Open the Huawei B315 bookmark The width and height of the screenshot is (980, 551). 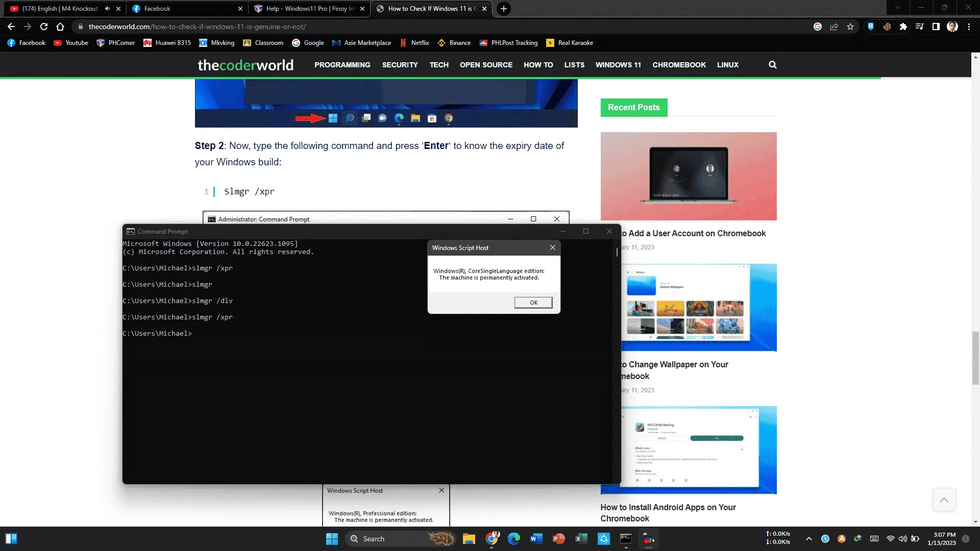pyautogui.click(x=167, y=43)
